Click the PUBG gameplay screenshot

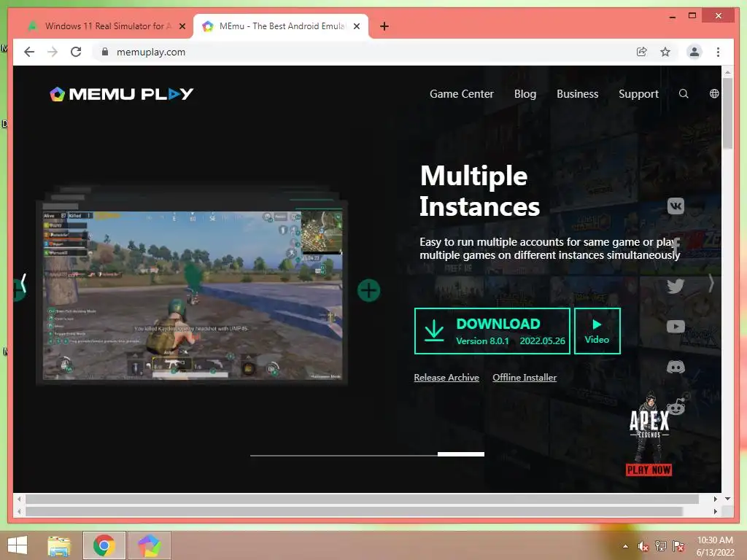click(x=193, y=295)
